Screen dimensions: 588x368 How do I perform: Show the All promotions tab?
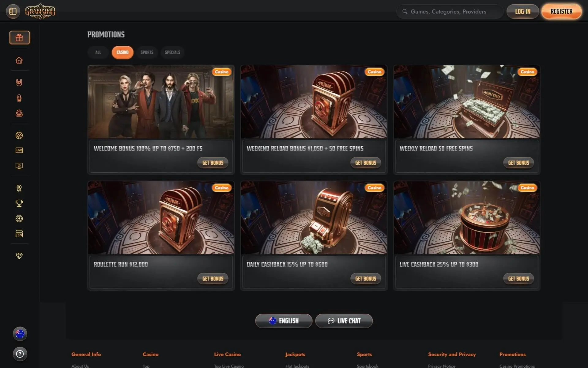[x=98, y=52]
